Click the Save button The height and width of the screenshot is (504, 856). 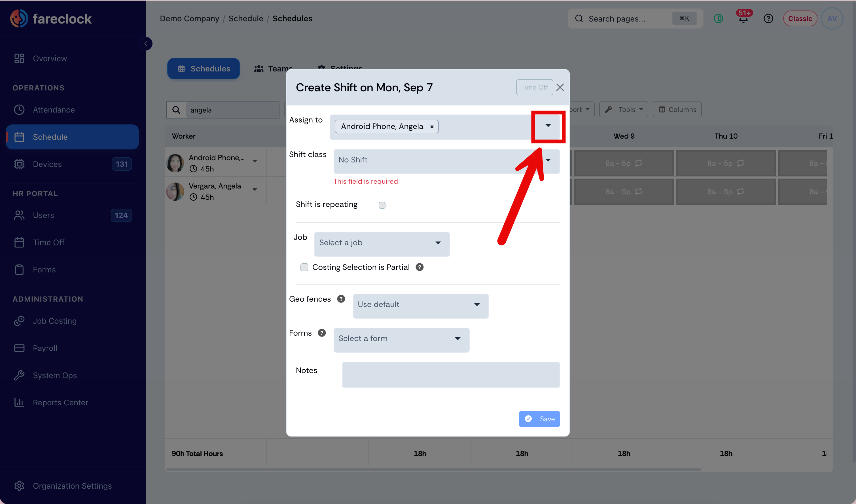[x=539, y=418]
